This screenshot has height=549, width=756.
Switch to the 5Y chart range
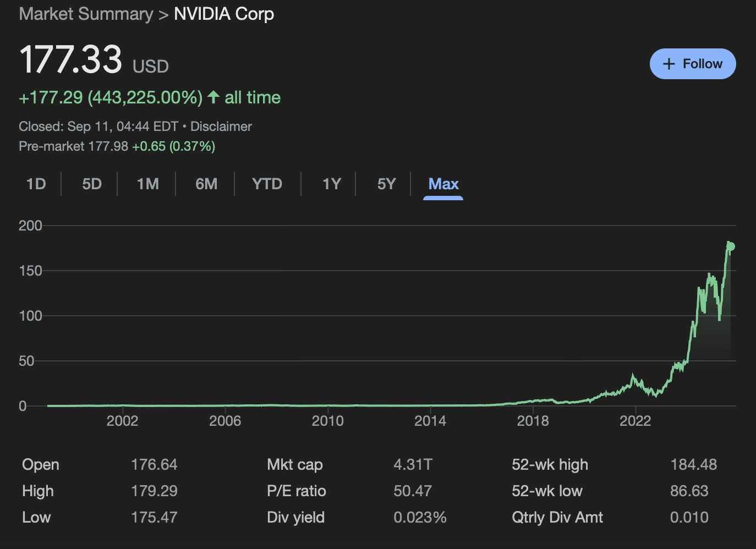(386, 184)
